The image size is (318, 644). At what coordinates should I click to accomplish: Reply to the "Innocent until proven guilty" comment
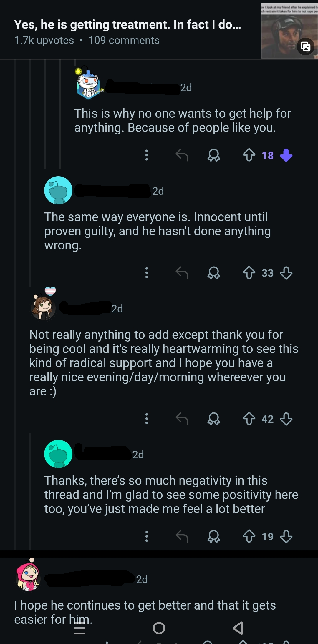click(x=182, y=273)
